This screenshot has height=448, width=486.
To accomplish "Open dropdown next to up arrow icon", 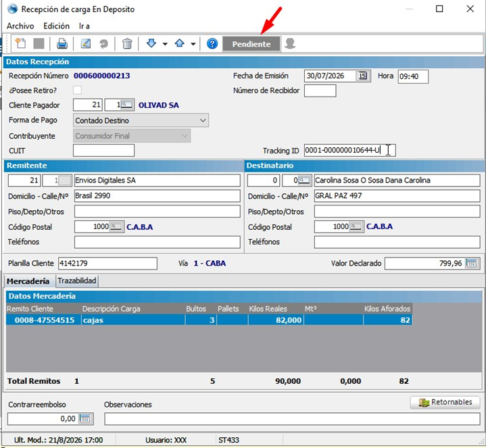I will click(x=193, y=44).
